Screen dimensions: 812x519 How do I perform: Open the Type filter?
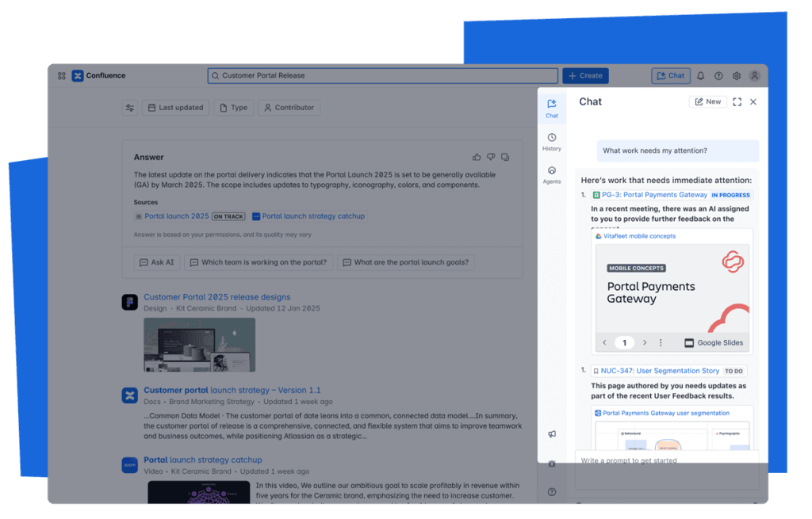[x=234, y=108]
